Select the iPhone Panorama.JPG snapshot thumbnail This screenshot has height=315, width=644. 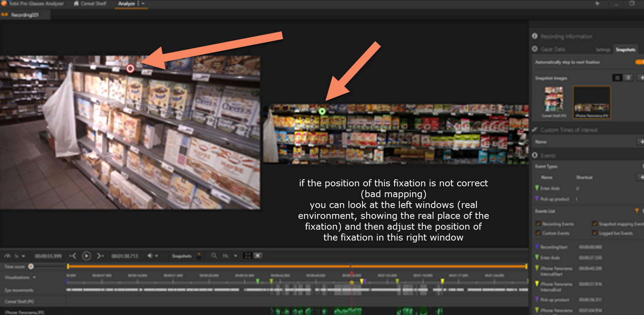pos(592,102)
